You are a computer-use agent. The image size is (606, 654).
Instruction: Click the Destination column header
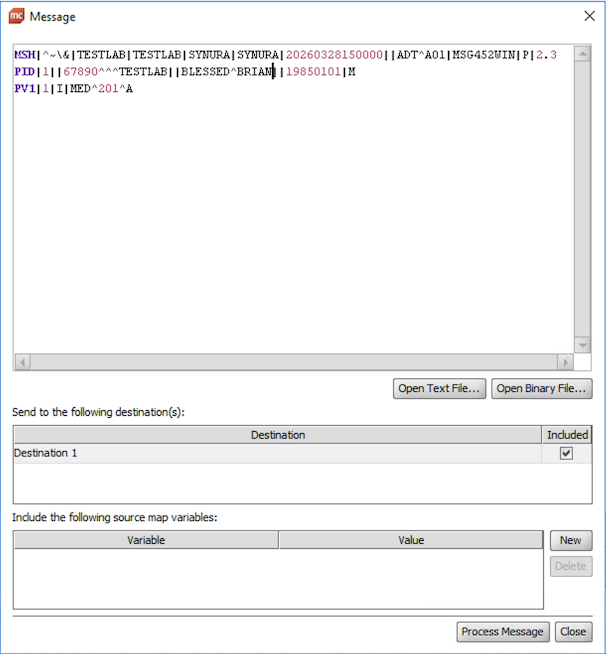[x=278, y=435]
